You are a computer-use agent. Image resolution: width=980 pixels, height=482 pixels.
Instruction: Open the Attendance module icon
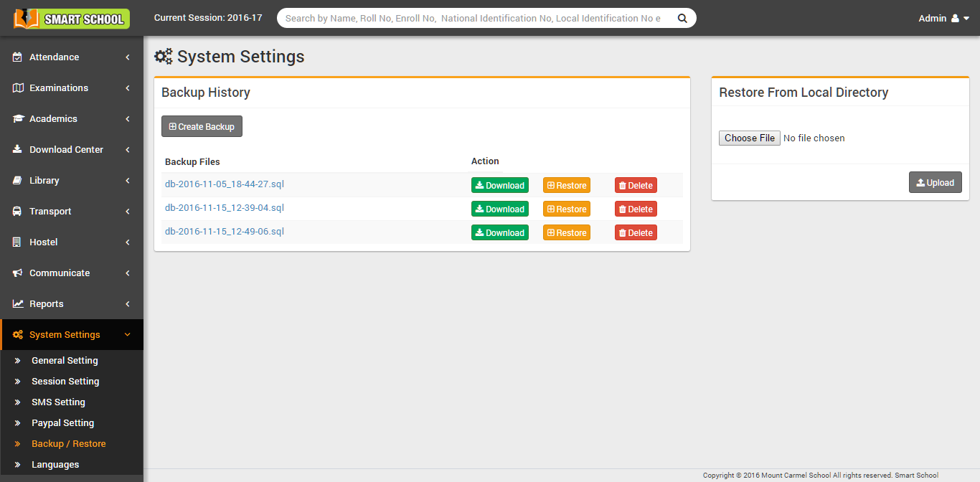(17, 57)
